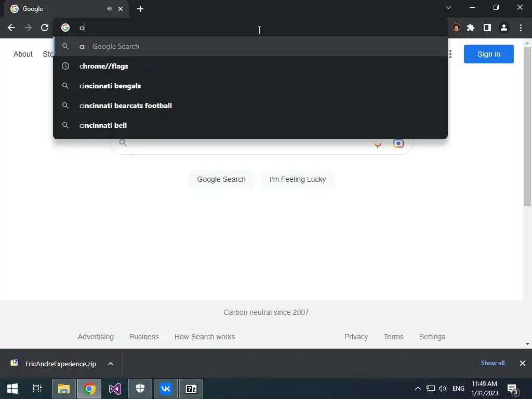Open 7-Zip from the taskbar
This screenshot has width=532, height=399.
click(191, 389)
